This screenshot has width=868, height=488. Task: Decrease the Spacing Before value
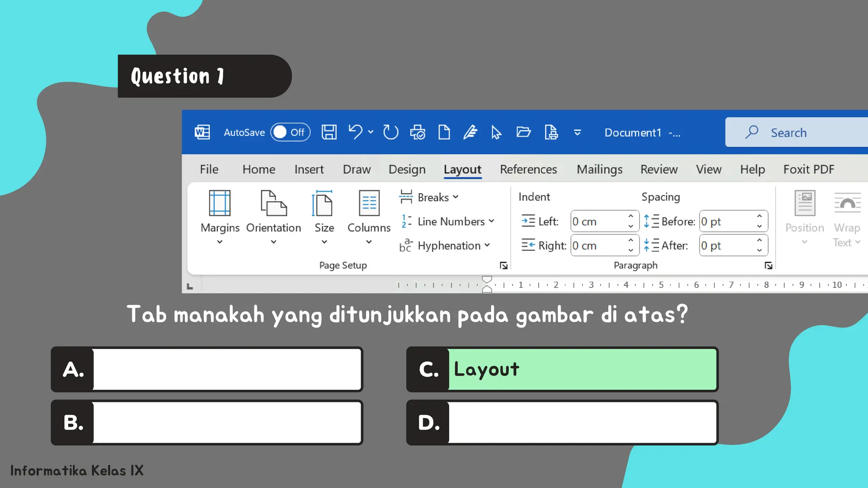(759, 227)
